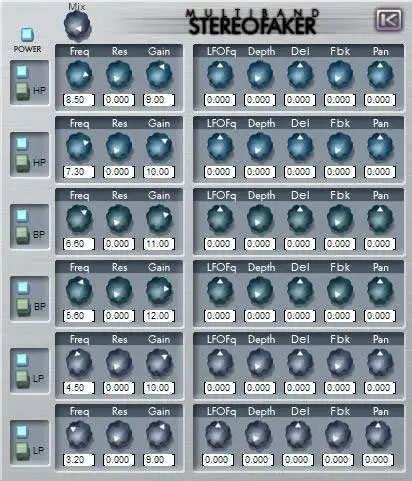This screenshot has height=481, width=412.
Task: Click green BP filter button of 6.60 band
Action: 23,235
